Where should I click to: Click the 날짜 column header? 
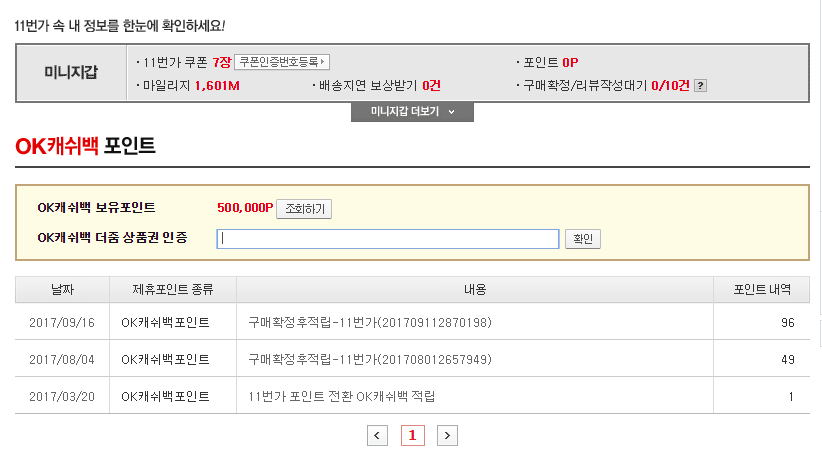click(x=62, y=290)
